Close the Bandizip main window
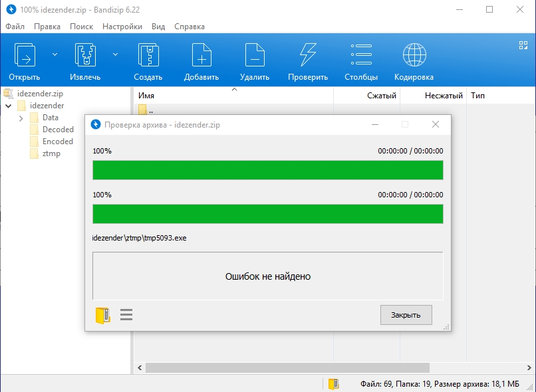 pos(520,9)
